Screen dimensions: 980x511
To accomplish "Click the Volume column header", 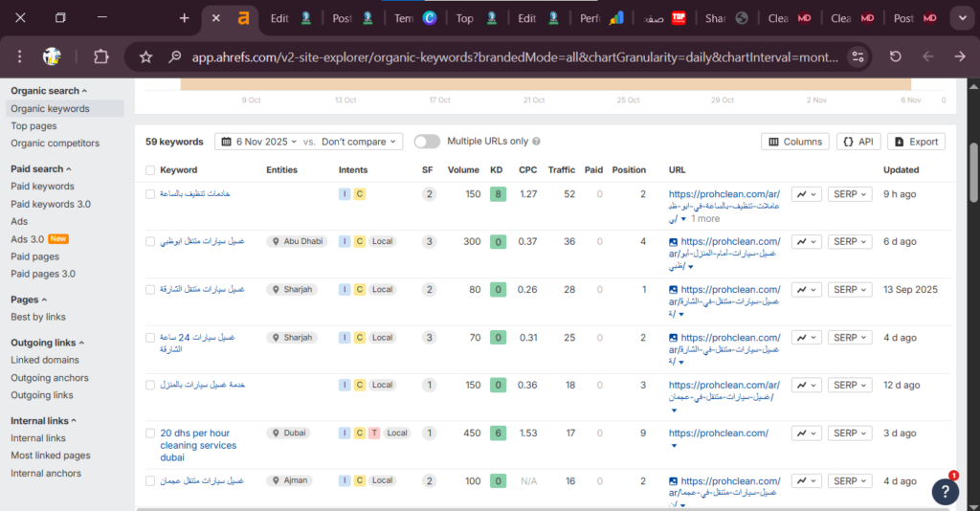I will click(x=463, y=170).
